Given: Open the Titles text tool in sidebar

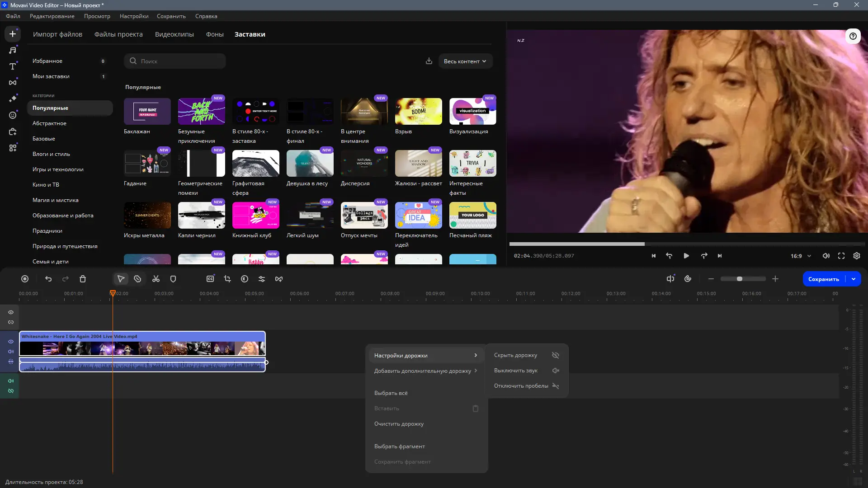Looking at the screenshot, I should (13, 66).
